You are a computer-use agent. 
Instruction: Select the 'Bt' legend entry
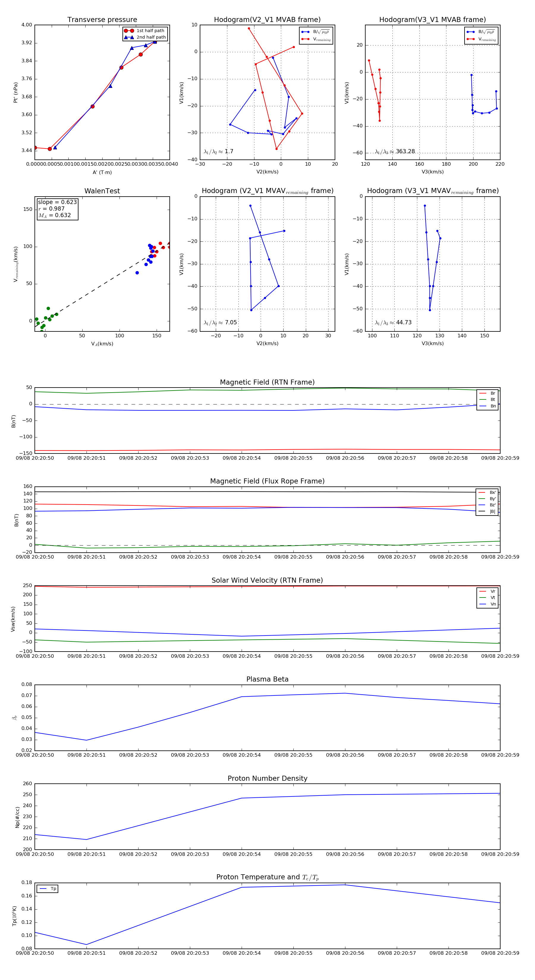pyautogui.click(x=488, y=399)
